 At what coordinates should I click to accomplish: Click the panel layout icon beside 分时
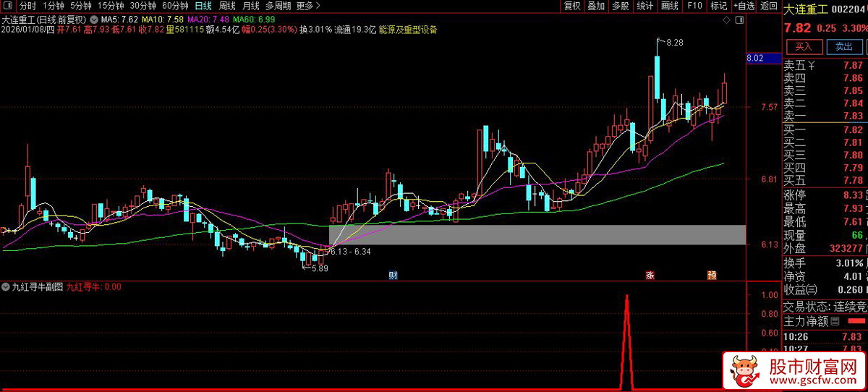click(8, 6)
